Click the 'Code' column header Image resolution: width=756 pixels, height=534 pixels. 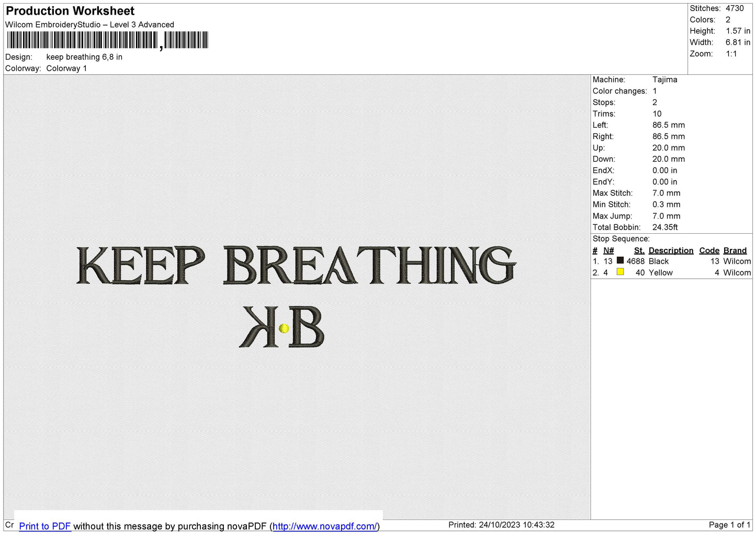[x=709, y=251]
